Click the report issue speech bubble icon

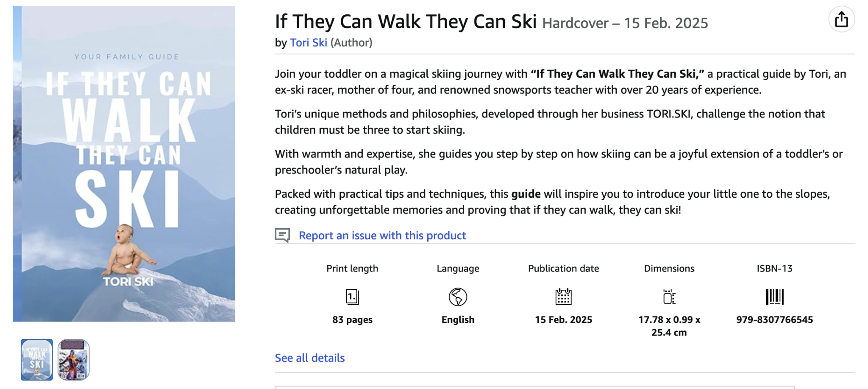pos(282,235)
